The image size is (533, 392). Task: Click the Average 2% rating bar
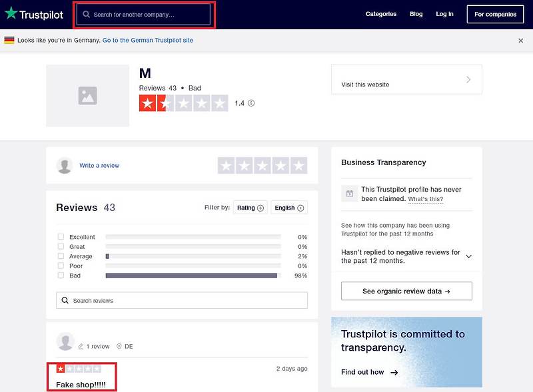(x=193, y=256)
